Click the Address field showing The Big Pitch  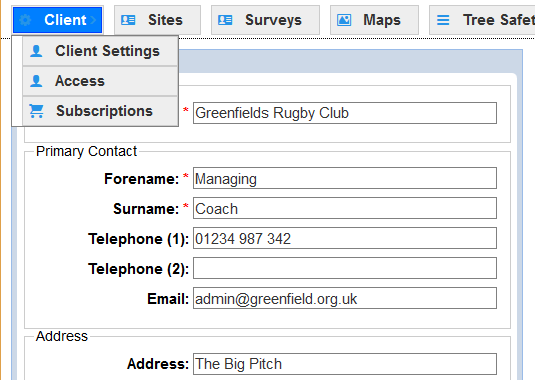345,364
